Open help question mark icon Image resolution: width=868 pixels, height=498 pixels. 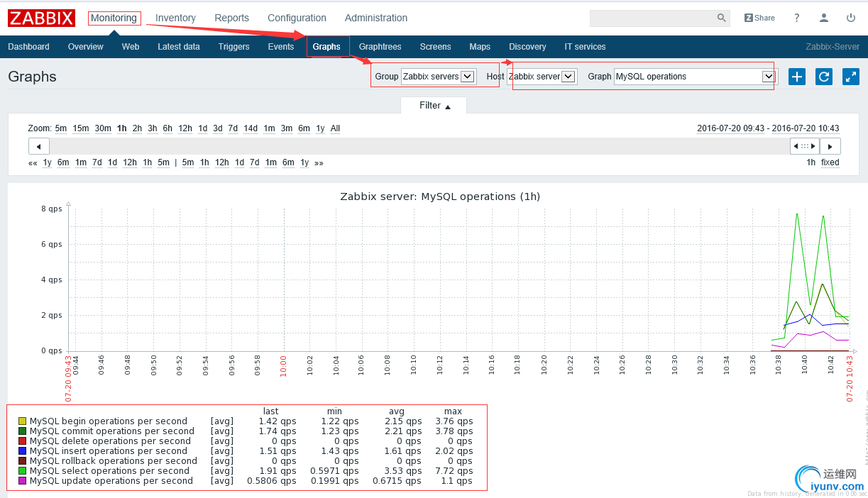pos(797,18)
